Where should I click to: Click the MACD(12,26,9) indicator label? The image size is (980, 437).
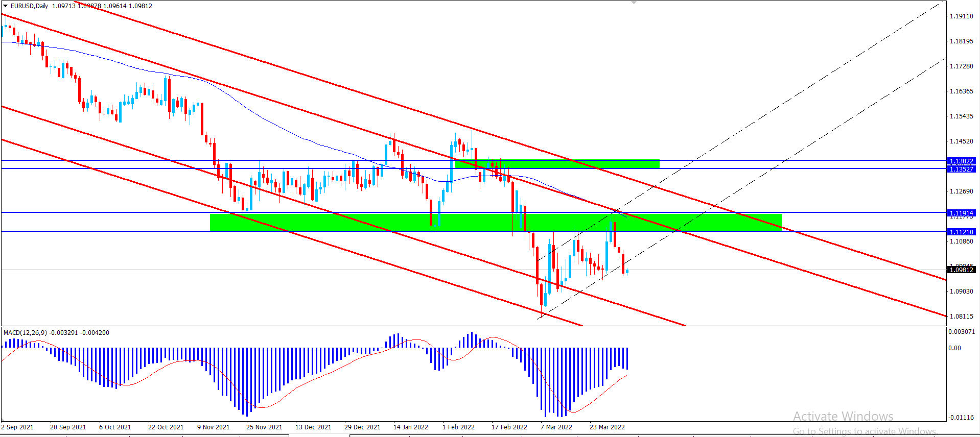point(26,333)
